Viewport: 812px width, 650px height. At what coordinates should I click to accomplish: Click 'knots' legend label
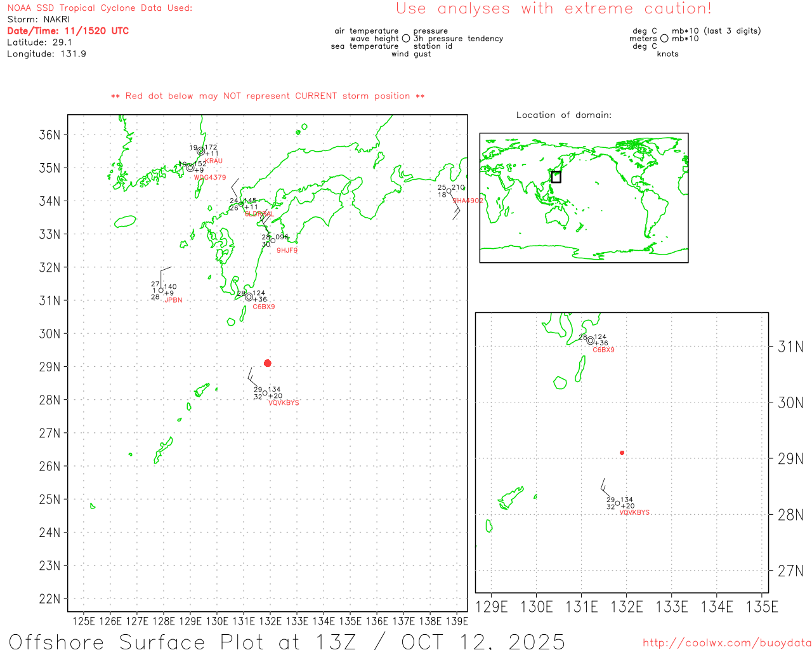tap(668, 54)
